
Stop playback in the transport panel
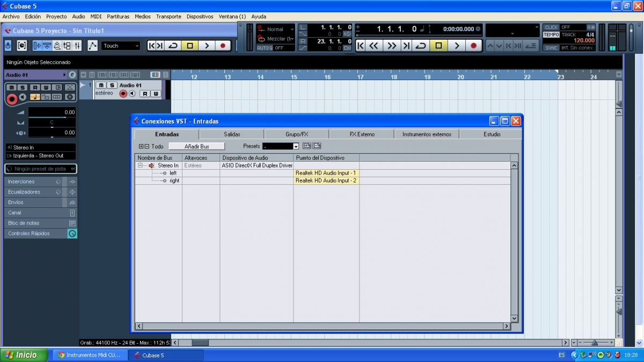[438, 46]
